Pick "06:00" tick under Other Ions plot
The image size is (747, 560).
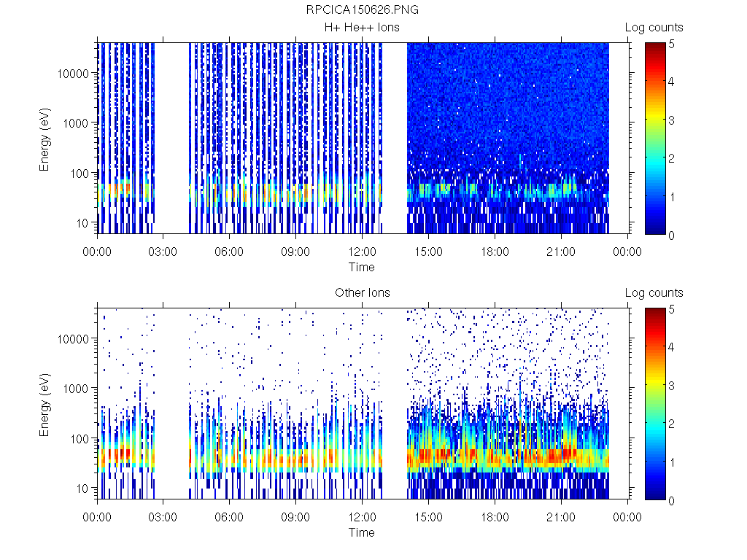229,517
